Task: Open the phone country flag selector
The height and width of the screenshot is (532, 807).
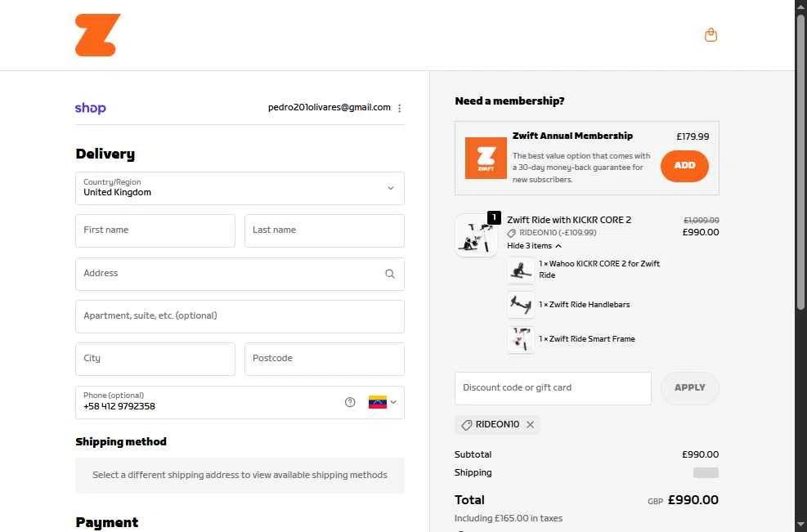Action: pos(382,402)
